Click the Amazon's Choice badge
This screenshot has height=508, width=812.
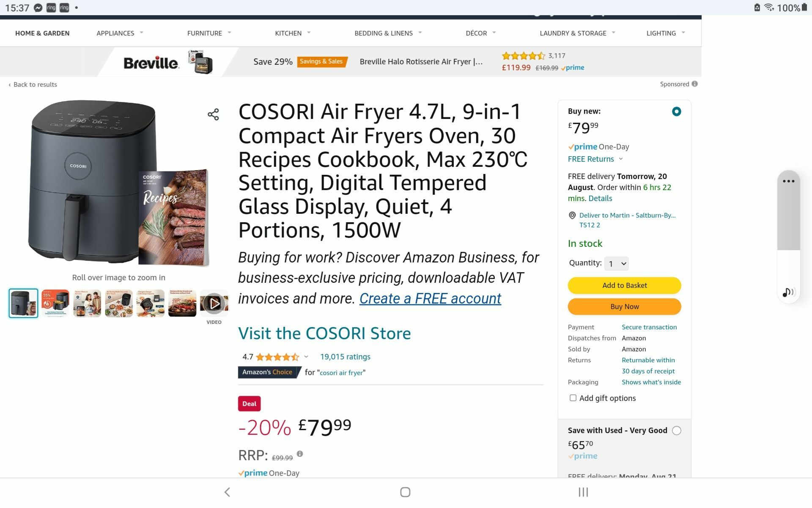coord(269,372)
